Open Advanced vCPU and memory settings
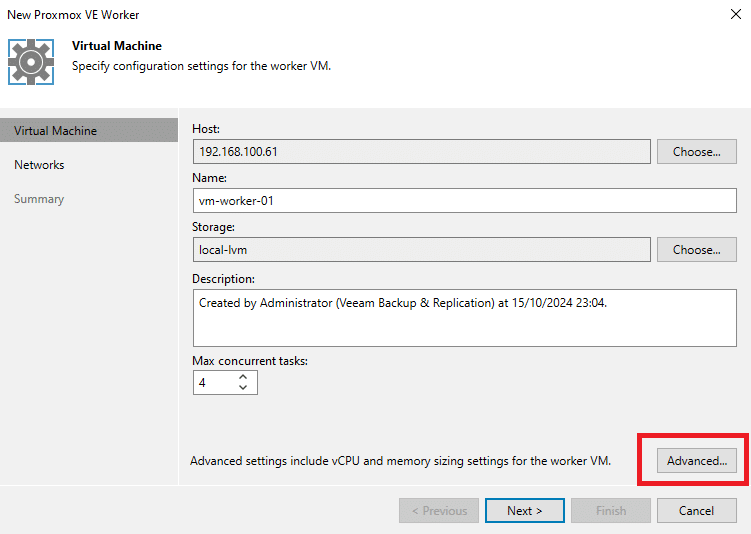The height and width of the screenshot is (534, 751). coord(696,461)
